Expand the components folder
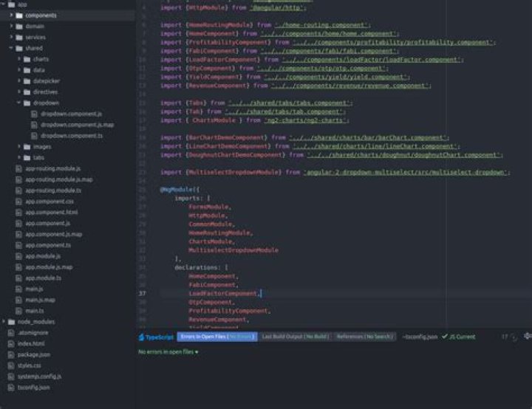The height and width of the screenshot is (409, 532). [x=11, y=16]
